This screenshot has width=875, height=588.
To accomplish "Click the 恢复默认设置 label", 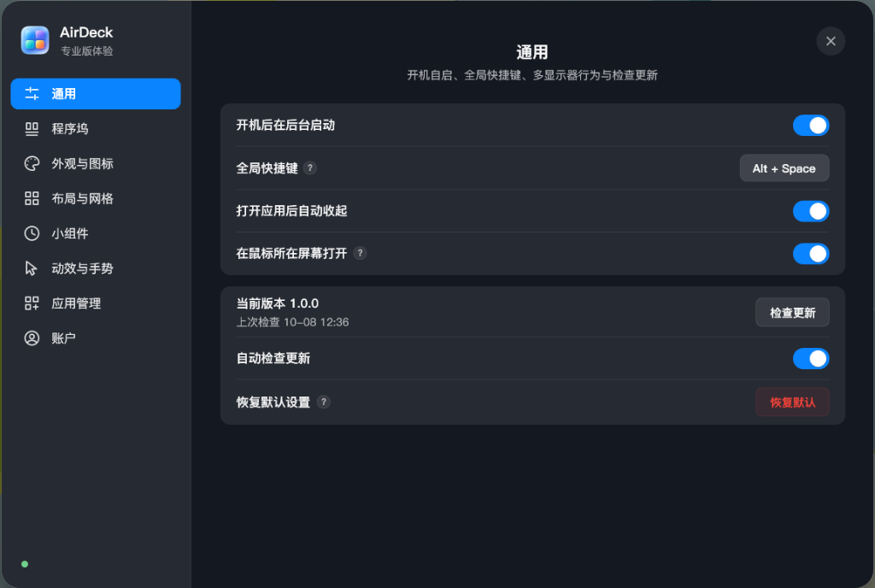I will pos(273,403).
